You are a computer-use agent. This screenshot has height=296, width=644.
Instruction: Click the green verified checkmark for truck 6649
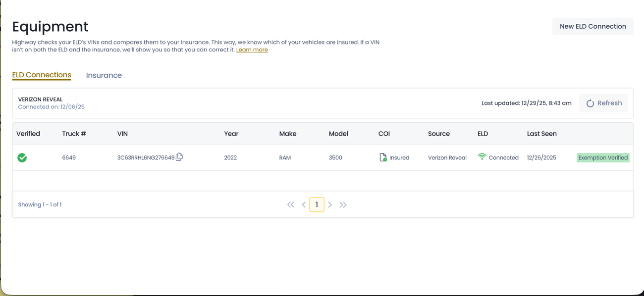point(22,157)
